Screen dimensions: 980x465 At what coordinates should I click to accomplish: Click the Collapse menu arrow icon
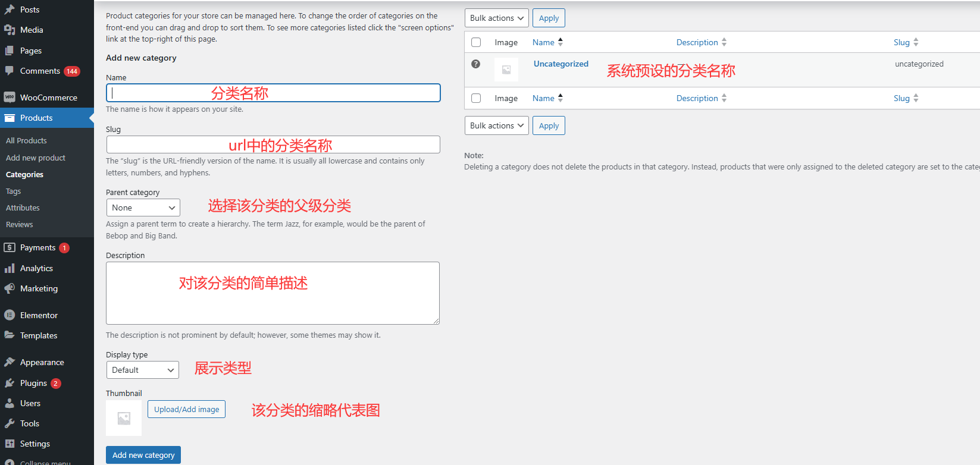(10, 462)
